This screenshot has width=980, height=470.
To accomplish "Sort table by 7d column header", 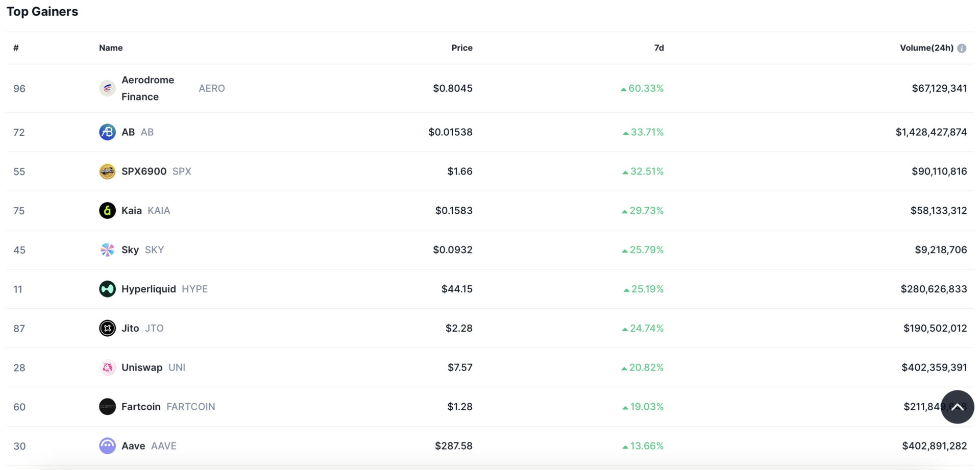I will click(658, 48).
